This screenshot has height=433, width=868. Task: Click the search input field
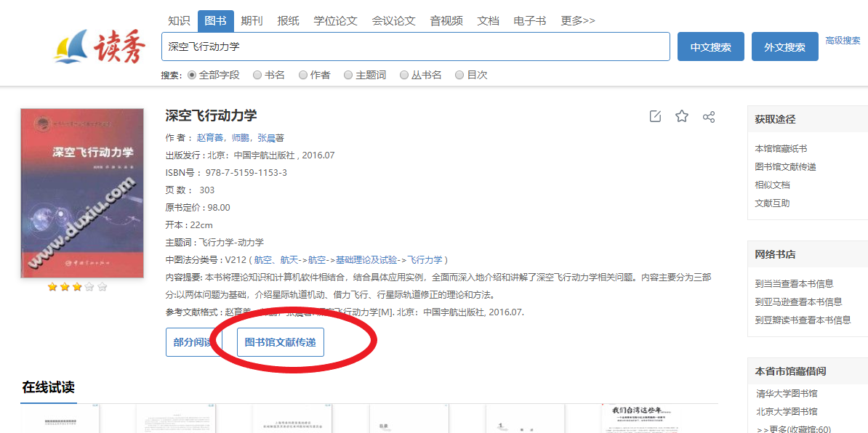point(414,46)
